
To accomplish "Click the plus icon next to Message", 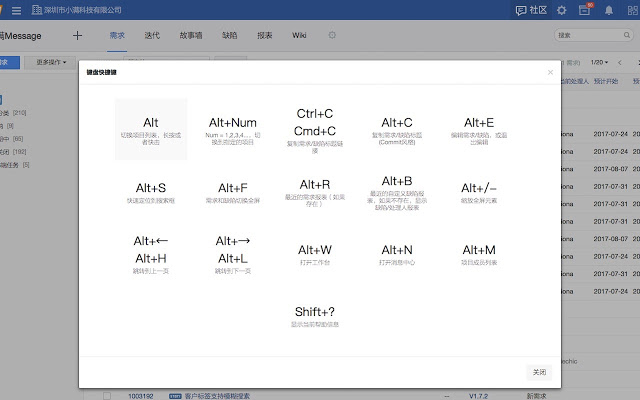I will 78,35.
